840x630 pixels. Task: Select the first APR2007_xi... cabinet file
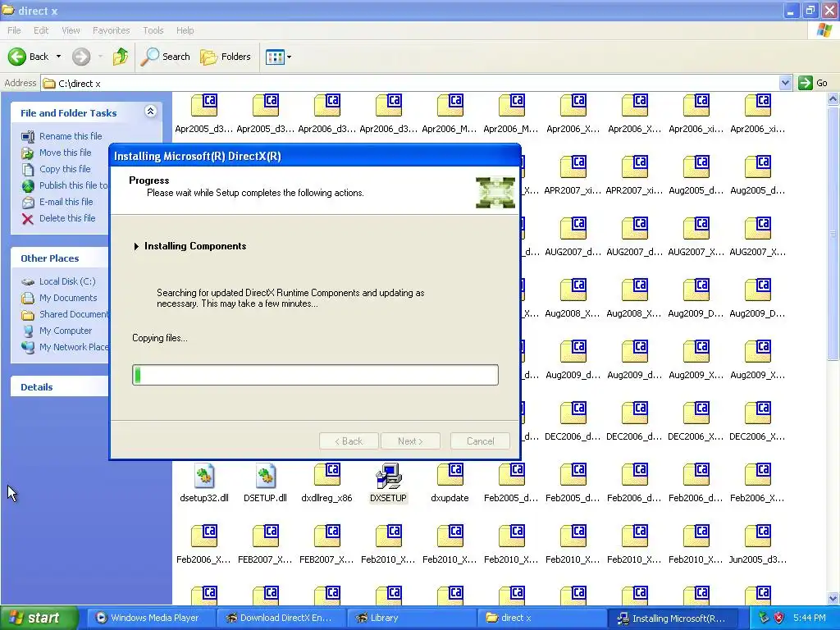click(x=573, y=167)
